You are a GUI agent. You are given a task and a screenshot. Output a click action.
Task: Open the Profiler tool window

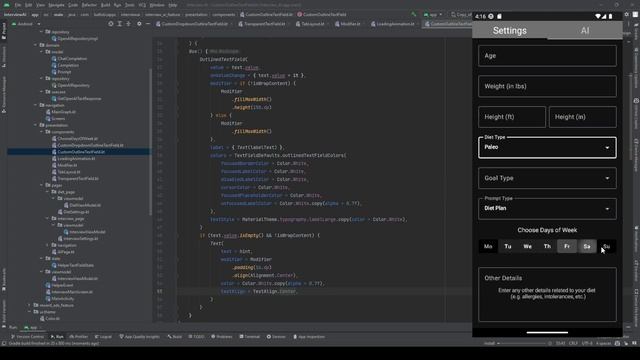point(79,337)
